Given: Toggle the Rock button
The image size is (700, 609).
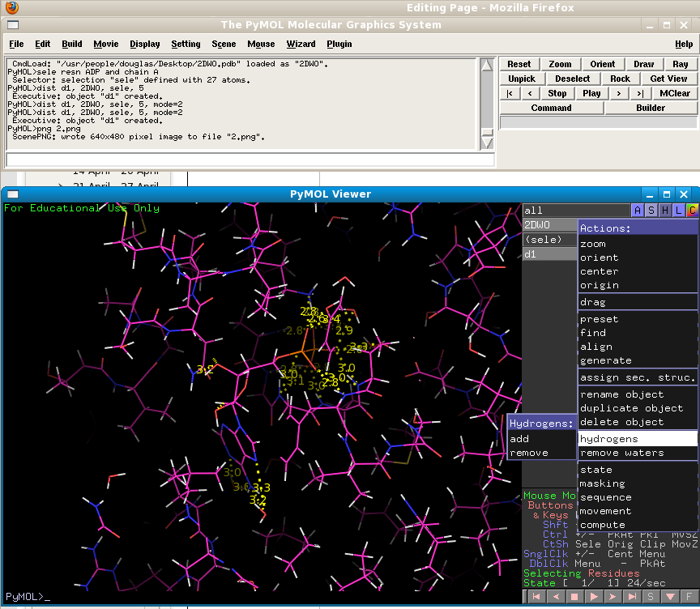Looking at the screenshot, I should click(621, 78).
